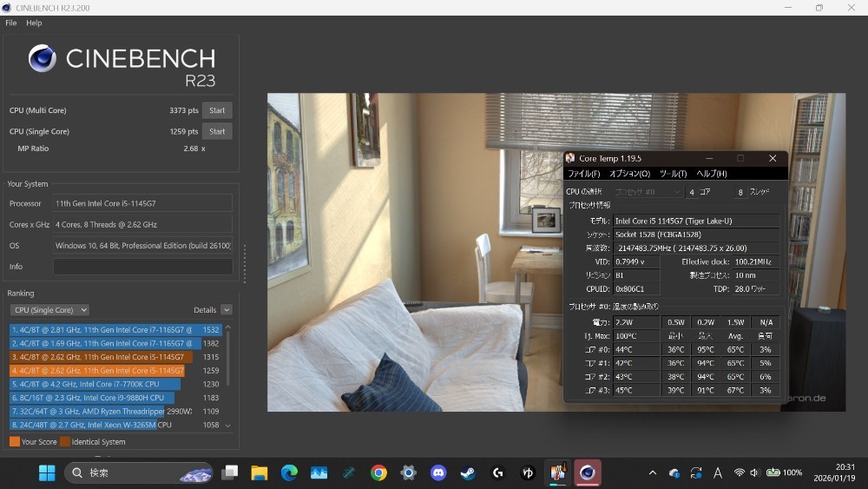Viewport: 868px width, 489px height.
Task: Click the core #0 temperature 44°C
Action: 636,349
